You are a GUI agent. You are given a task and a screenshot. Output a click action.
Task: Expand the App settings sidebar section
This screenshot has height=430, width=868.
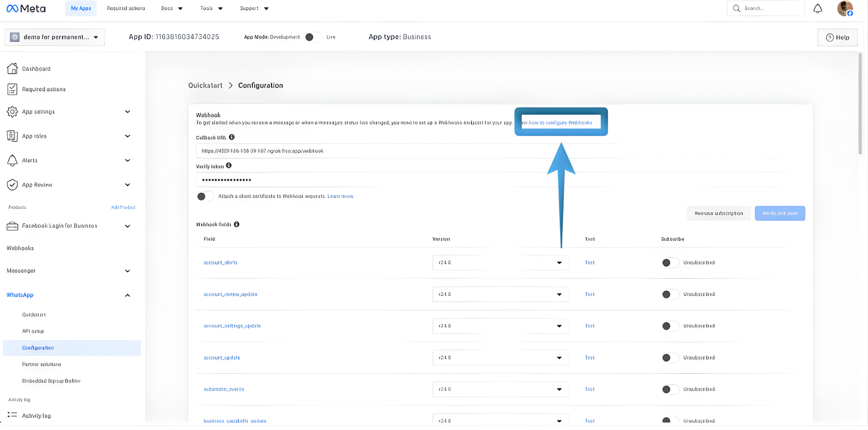click(127, 112)
